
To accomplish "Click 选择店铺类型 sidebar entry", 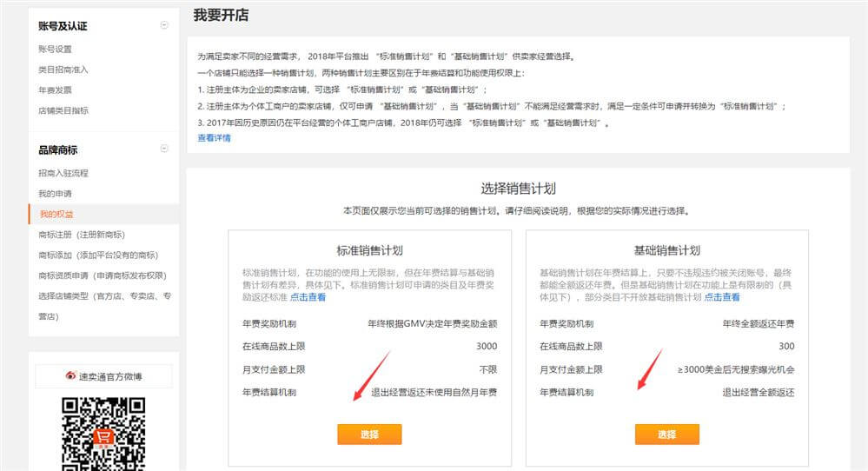I will (x=104, y=296).
